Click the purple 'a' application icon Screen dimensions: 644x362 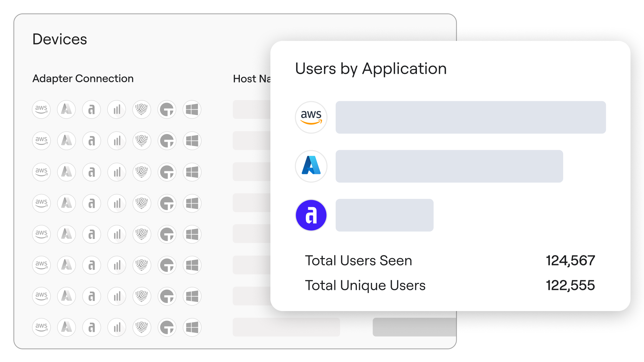[311, 215]
